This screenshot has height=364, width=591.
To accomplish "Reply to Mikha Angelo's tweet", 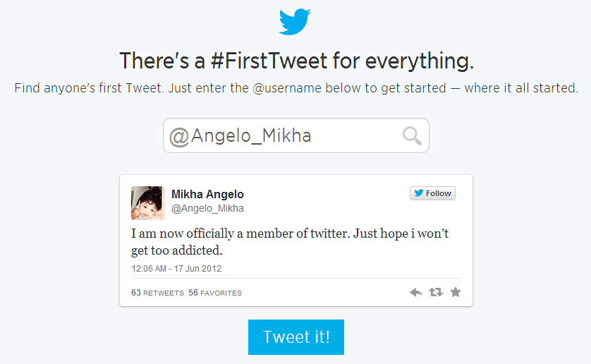I will point(416,292).
